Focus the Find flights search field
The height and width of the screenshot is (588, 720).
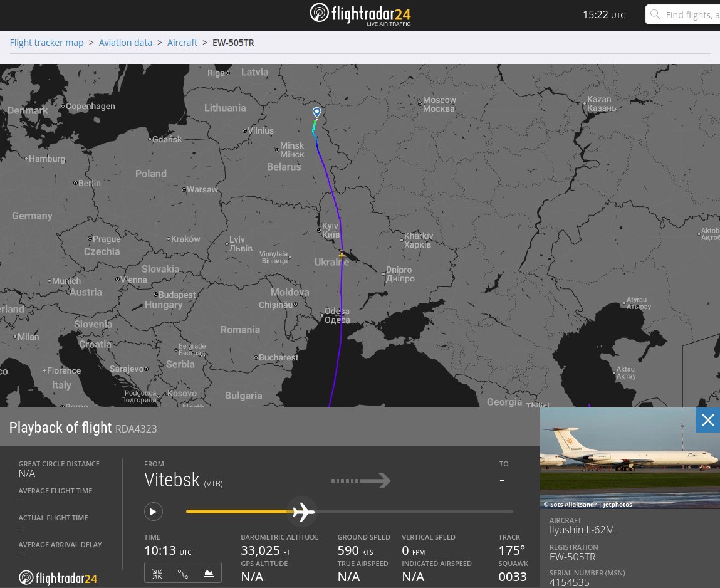683,14
